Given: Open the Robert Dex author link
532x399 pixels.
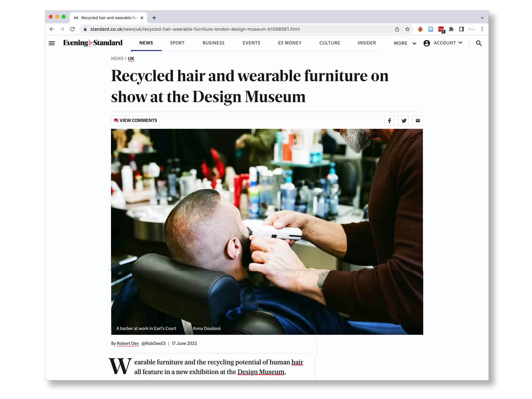Looking at the screenshot, I should (x=128, y=343).
